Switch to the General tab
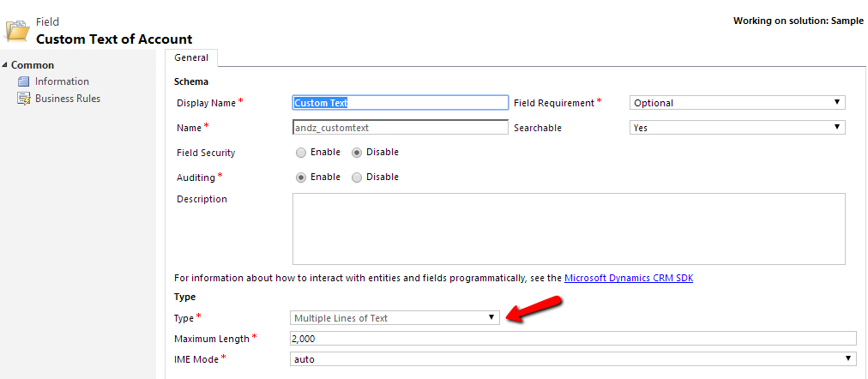This screenshot has width=868, height=379. 191,57
